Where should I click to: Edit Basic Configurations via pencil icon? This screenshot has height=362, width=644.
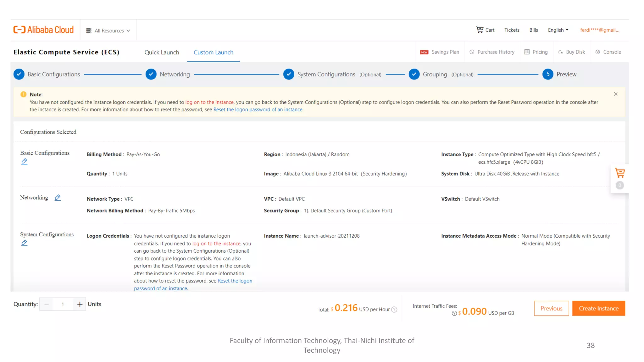click(24, 162)
